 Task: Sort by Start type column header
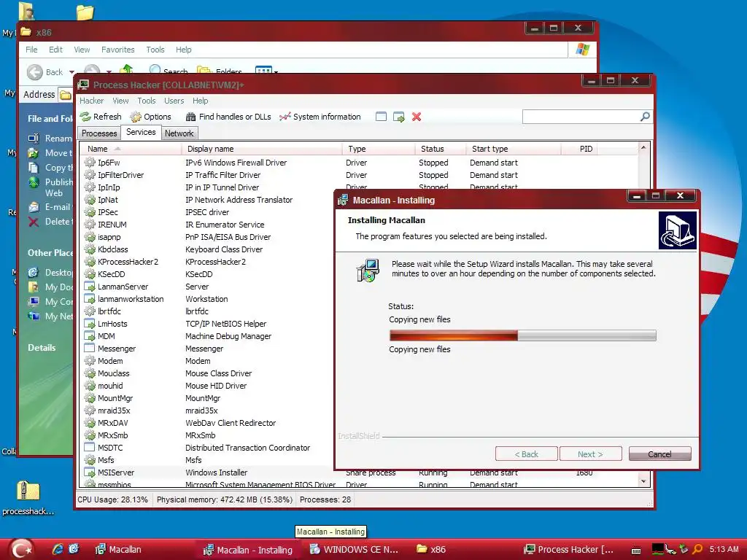pos(513,149)
